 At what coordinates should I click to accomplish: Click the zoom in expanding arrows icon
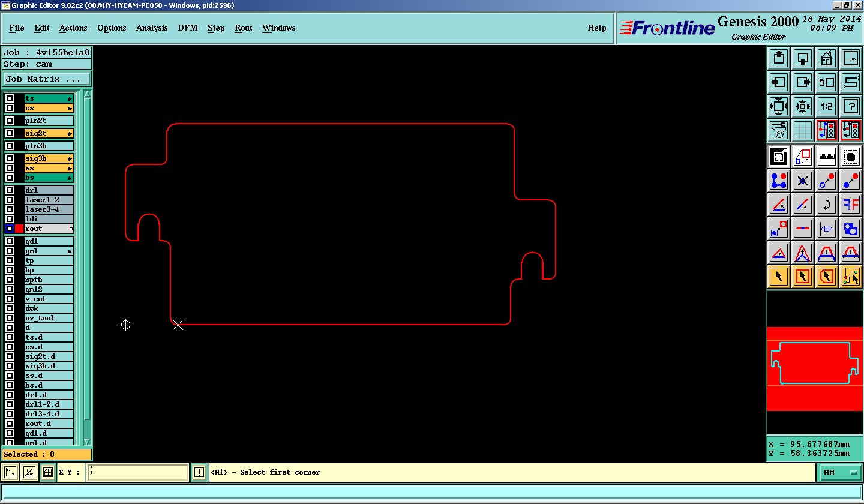[779, 106]
